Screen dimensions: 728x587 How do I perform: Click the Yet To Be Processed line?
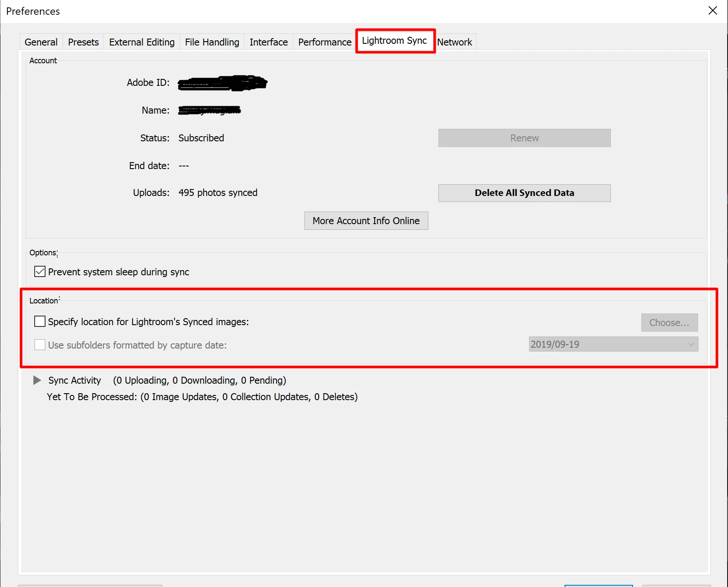(202, 397)
